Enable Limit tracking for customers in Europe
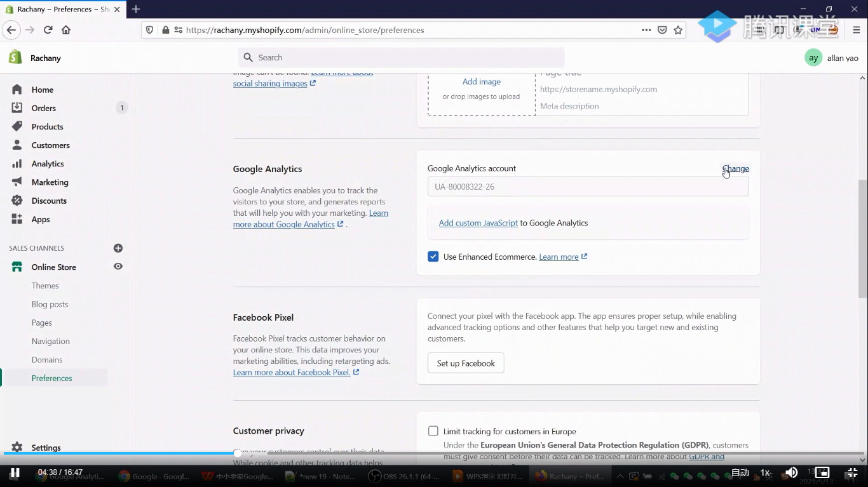Viewport: 868px width, 487px height. click(433, 431)
